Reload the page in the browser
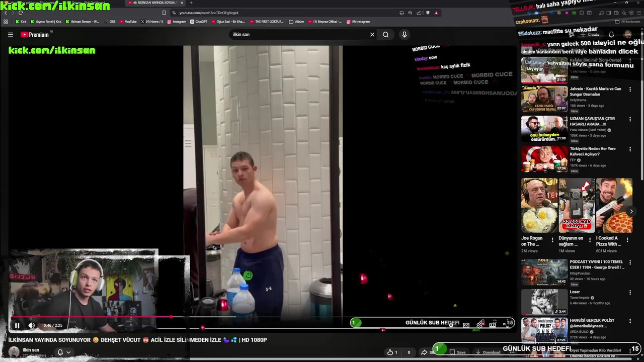The height and width of the screenshot is (362, 644). (x=20, y=13)
